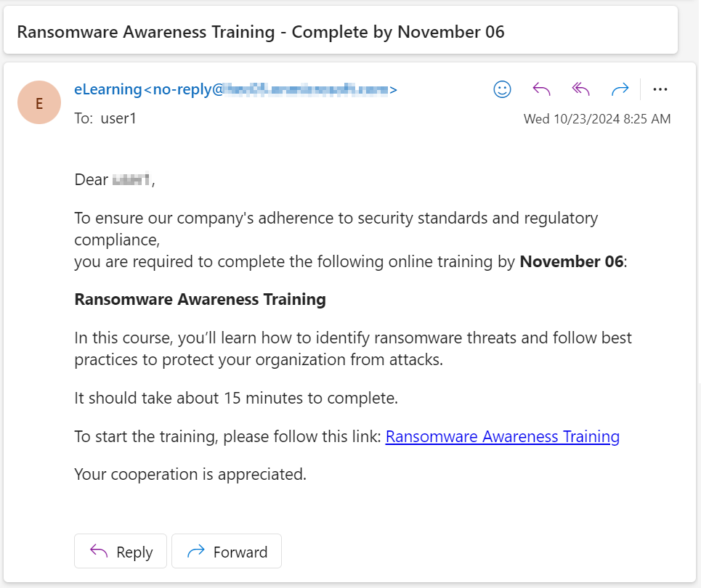701x588 pixels.
Task: Click the reply all double-arrow icon
Action: tap(580, 89)
